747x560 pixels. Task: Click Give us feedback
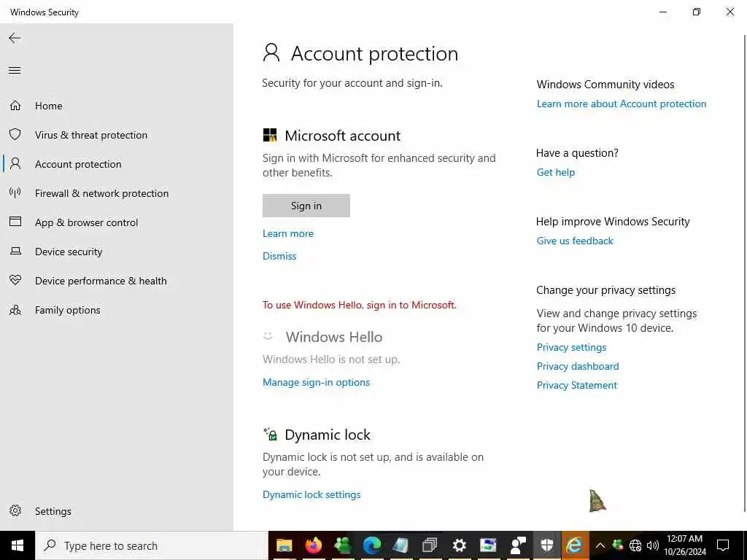coord(575,241)
